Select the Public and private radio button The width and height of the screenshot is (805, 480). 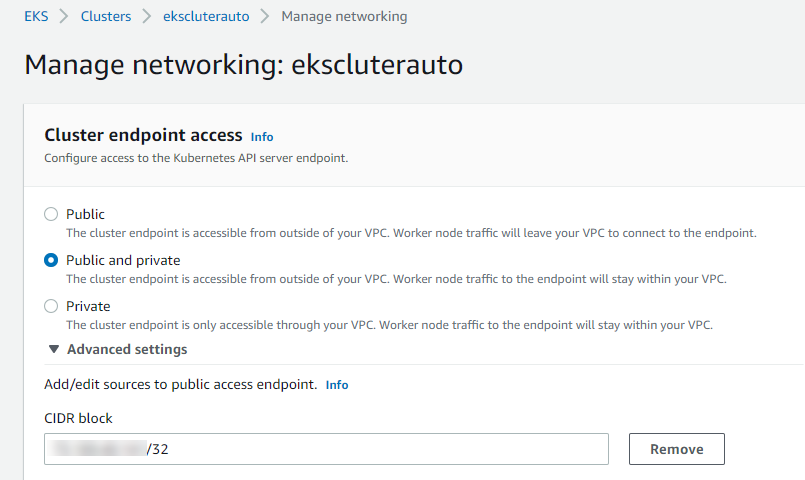point(51,260)
